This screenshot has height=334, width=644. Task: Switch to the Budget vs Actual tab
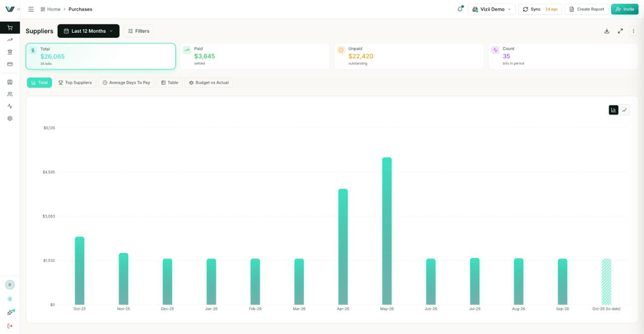click(x=209, y=82)
